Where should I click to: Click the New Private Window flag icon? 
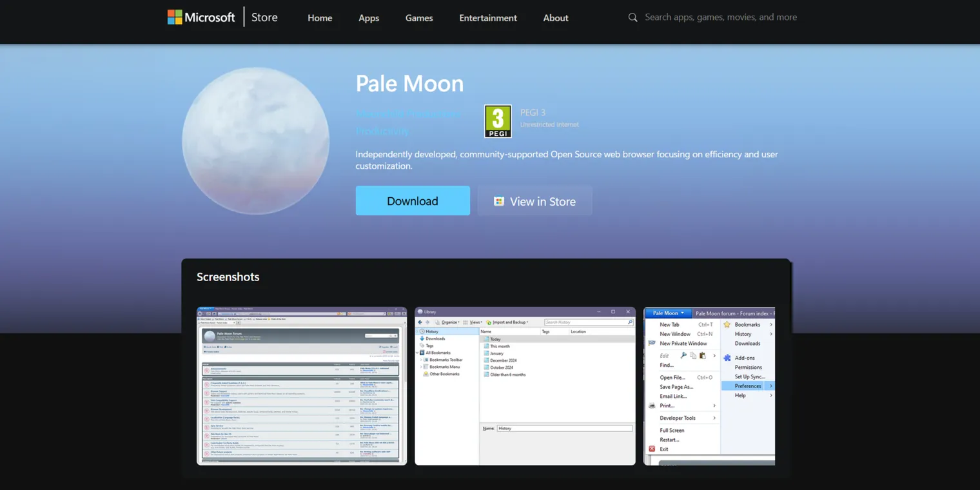tap(651, 344)
